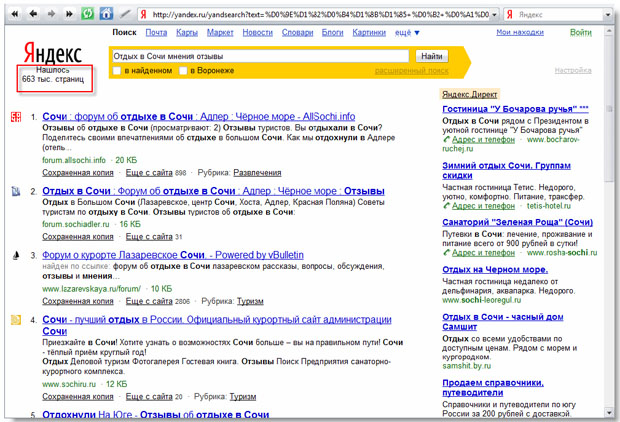Select the Поиск tab

(x=124, y=32)
